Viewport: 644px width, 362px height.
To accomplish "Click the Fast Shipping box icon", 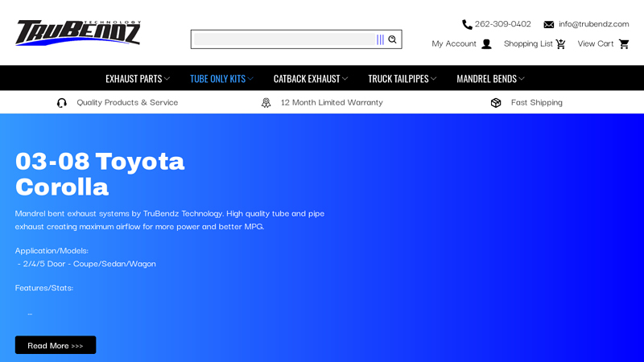I will point(496,103).
